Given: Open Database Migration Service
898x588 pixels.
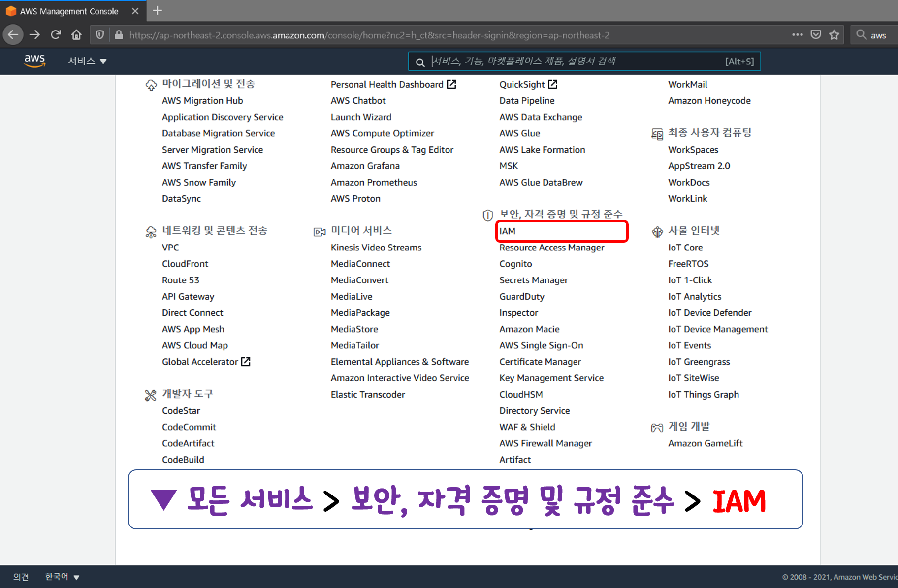Looking at the screenshot, I should (218, 133).
